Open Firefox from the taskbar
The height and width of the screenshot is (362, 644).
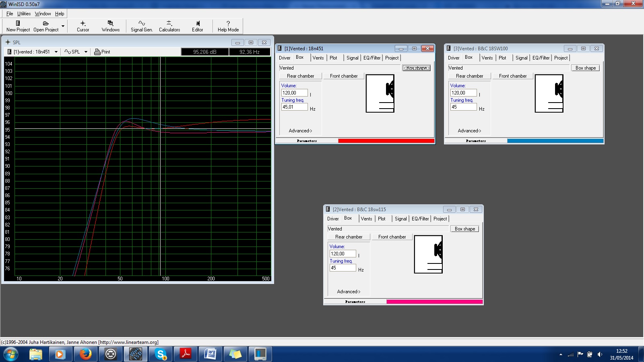[85, 354]
